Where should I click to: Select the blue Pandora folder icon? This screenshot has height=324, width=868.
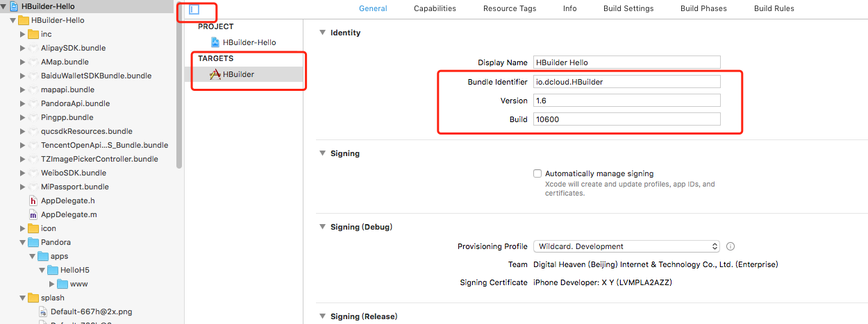[33, 242]
